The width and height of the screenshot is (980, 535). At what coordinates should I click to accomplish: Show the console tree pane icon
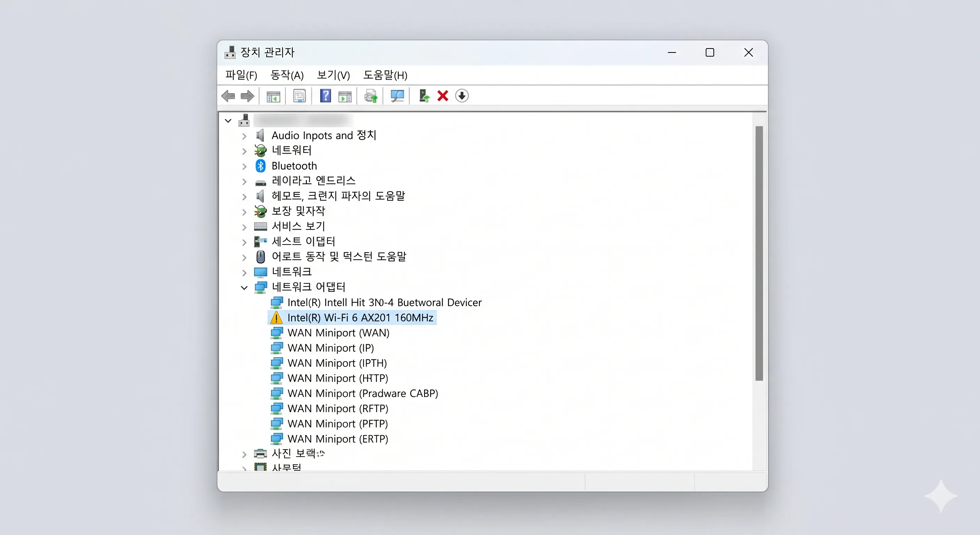pyautogui.click(x=273, y=96)
